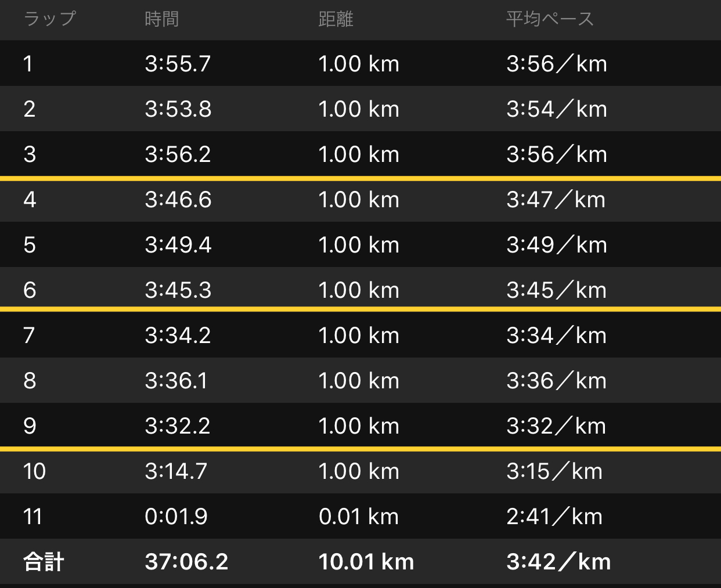This screenshot has width=721, height=588.
Task: Select lap 11 pace 2:41/km
Action: (x=554, y=517)
